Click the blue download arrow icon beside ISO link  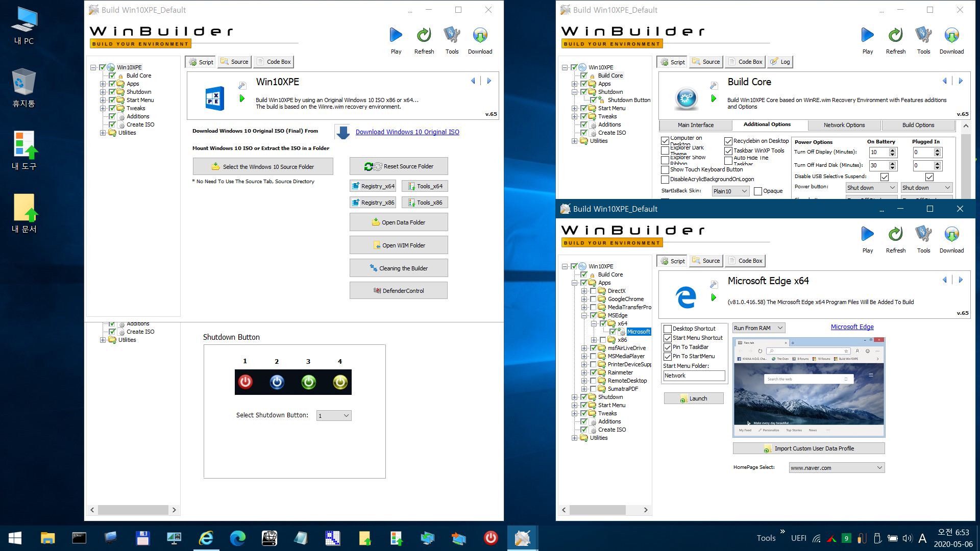pyautogui.click(x=343, y=132)
